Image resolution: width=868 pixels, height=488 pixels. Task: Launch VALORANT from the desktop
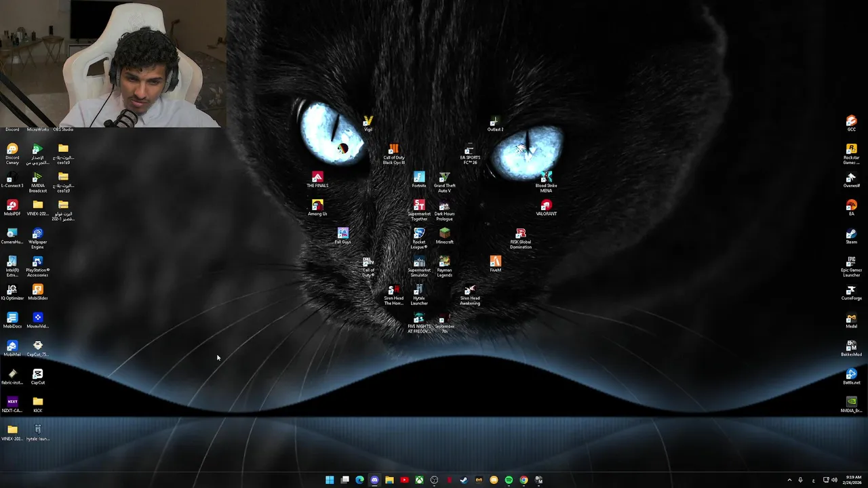point(547,208)
